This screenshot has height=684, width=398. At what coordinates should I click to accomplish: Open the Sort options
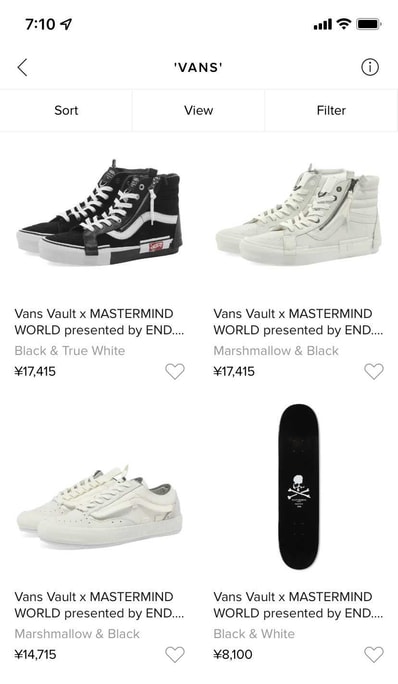pyautogui.click(x=66, y=110)
